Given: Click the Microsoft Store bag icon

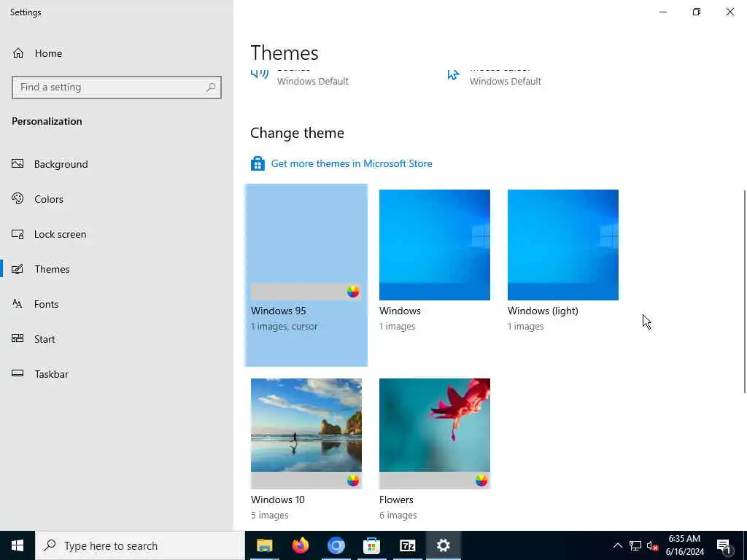Looking at the screenshot, I should click(258, 163).
